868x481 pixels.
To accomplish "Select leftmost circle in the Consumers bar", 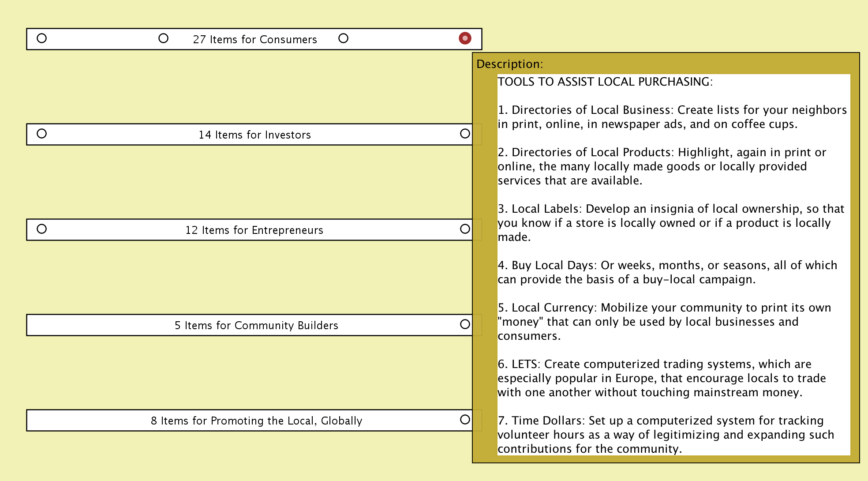I will click(x=41, y=38).
